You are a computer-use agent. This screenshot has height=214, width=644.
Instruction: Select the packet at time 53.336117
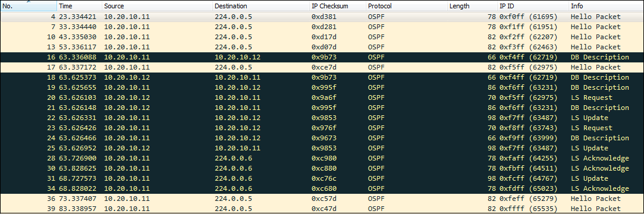322,47
